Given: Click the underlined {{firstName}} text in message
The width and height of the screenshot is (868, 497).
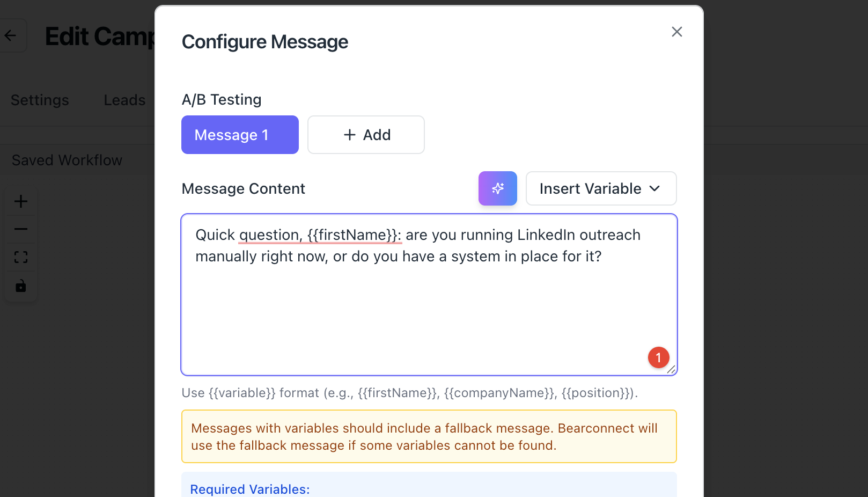Looking at the screenshot, I should [x=353, y=235].
